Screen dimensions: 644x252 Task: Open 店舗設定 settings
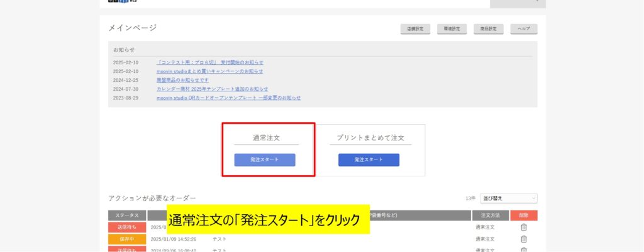pyautogui.click(x=414, y=29)
